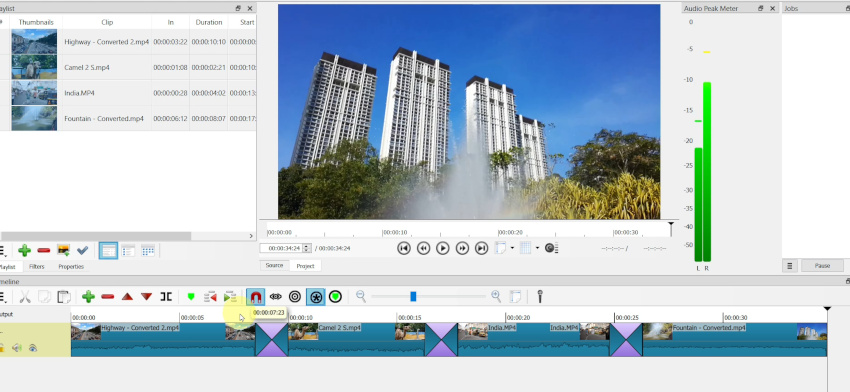This screenshot has height=392, width=850.
Task: Overwrite clip using red down triangle
Action: click(146, 297)
